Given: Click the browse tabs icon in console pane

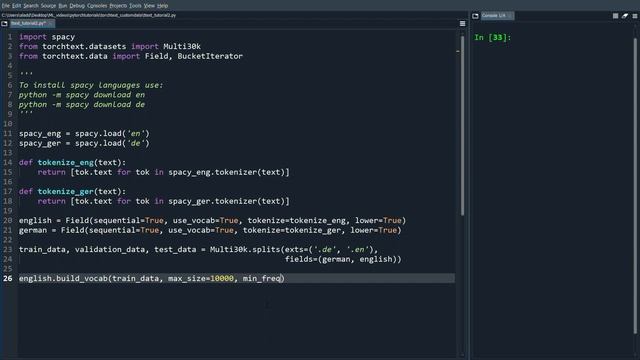Looking at the screenshot, I should 475,16.
